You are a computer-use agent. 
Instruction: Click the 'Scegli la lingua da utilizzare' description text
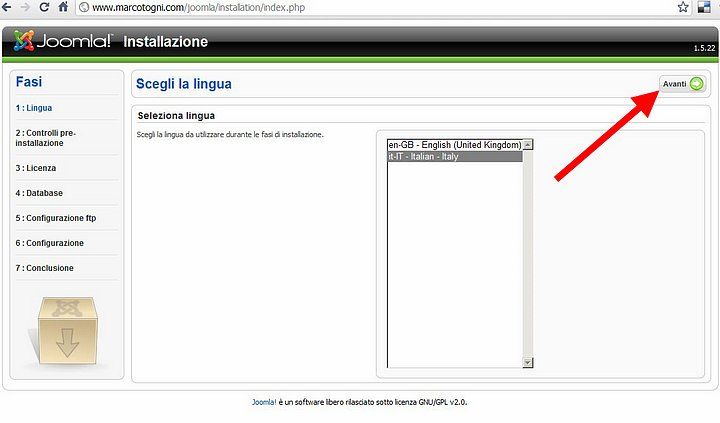(230, 135)
